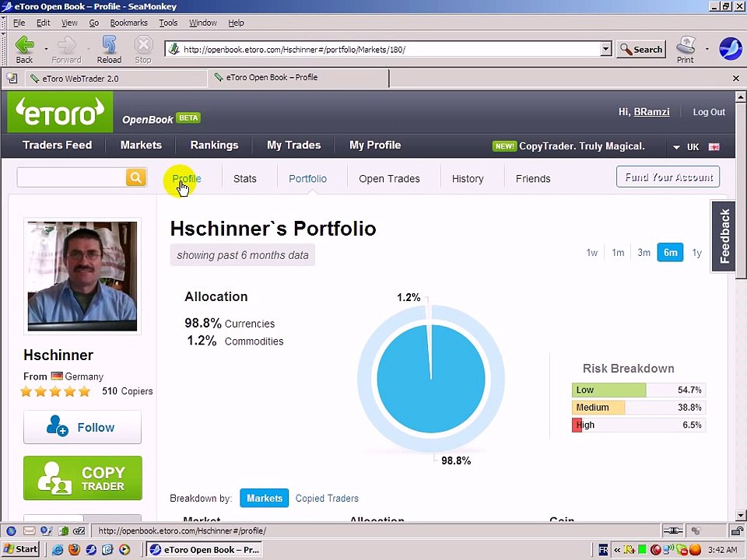This screenshot has height=560, width=747.
Task: Click the site icon in URL bar
Action: 174,49
